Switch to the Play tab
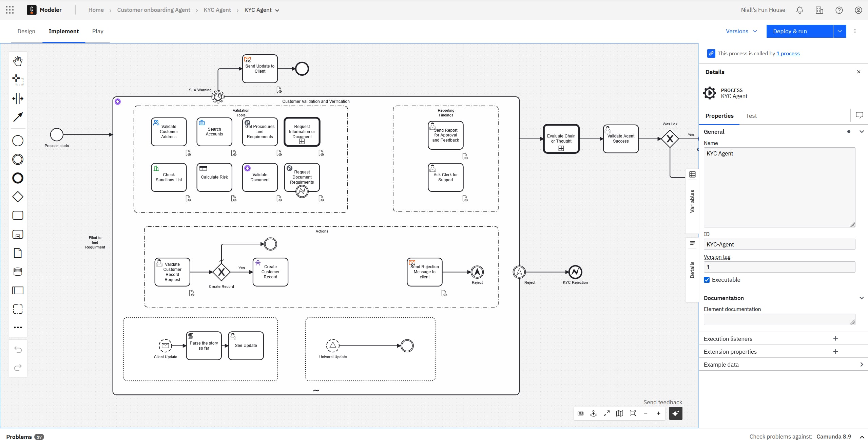 [98, 31]
